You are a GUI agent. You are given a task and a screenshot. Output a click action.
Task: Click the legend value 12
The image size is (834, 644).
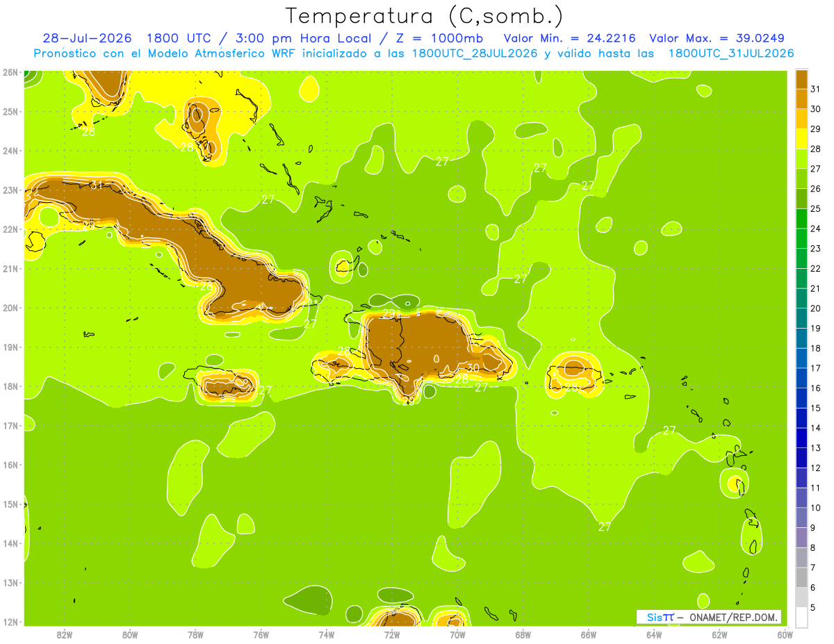[x=816, y=468]
